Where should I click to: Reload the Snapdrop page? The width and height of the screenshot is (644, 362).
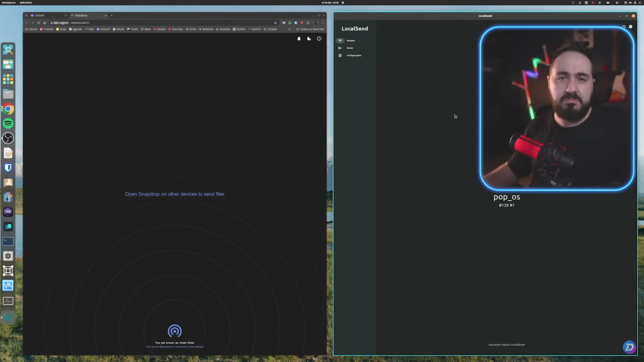pyautogui.click(x=39, y=23)
